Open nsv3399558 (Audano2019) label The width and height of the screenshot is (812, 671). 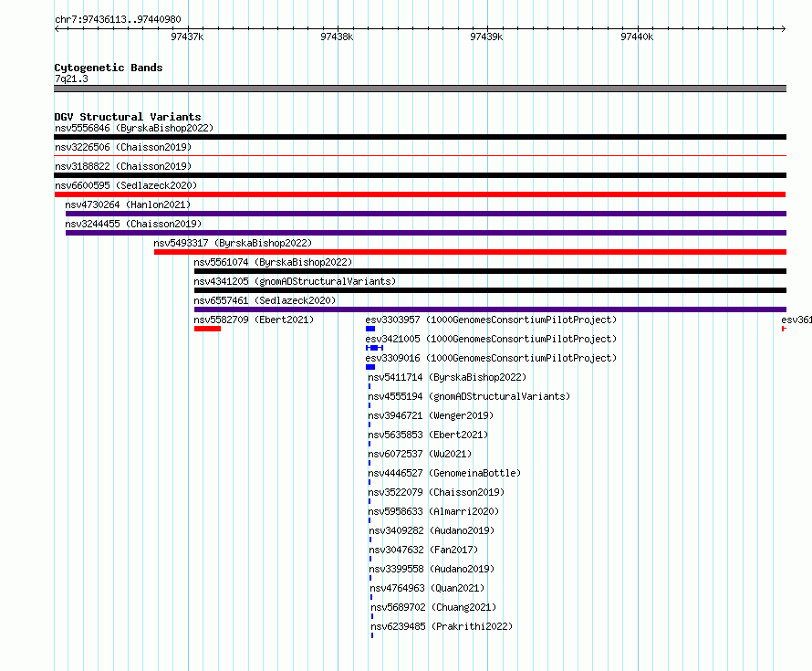pos(432,569)
